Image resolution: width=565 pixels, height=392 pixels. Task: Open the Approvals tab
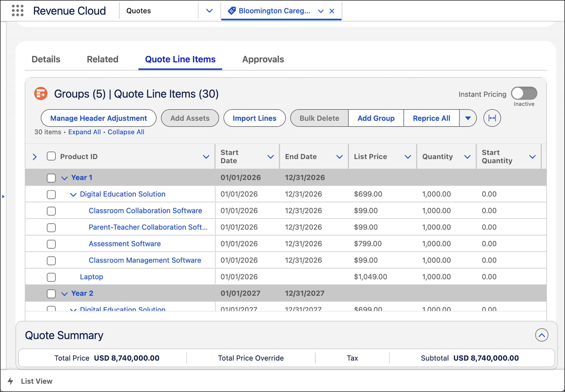pos(263,59)
